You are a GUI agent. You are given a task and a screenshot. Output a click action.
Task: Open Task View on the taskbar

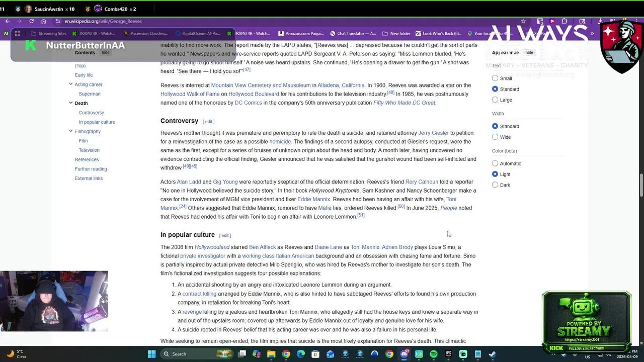242,354
